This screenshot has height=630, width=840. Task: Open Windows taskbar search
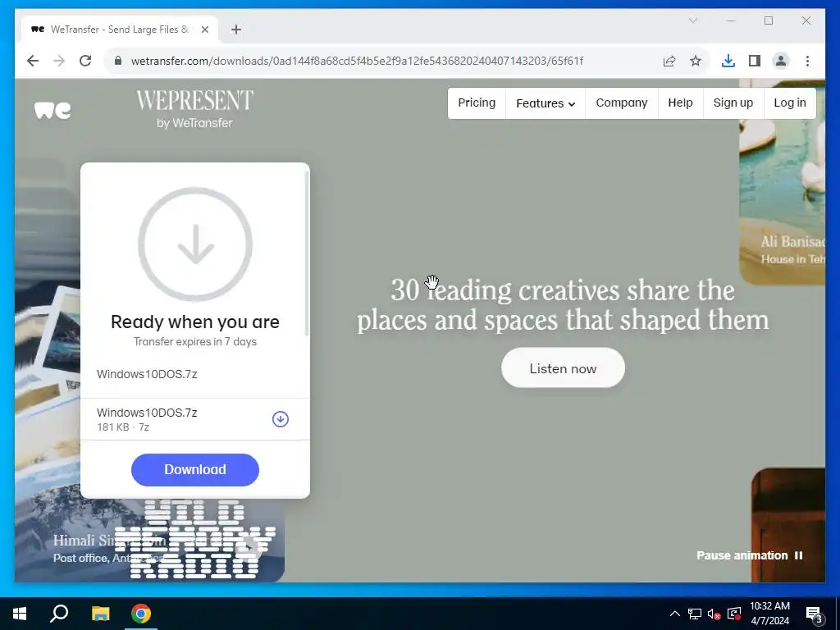point(59,614)
